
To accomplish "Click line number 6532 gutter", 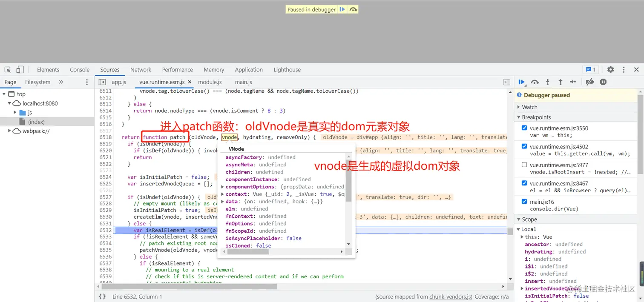I will pyautogui.click(x=105, y=230).
